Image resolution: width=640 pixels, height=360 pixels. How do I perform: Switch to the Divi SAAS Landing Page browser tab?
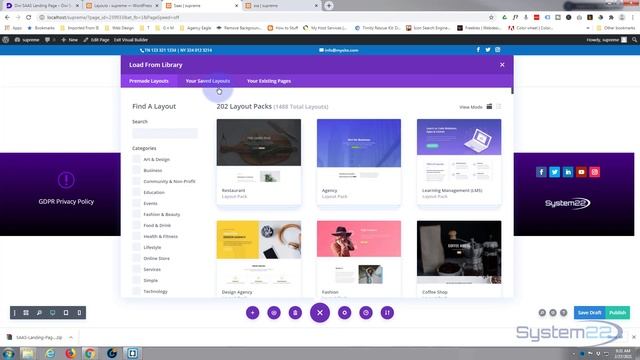41,6
